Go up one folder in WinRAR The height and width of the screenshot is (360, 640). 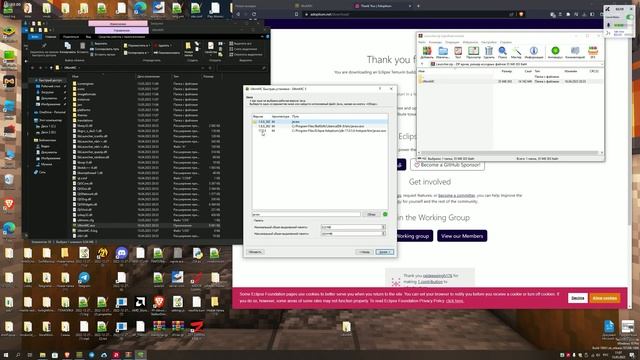coord(422,64)
